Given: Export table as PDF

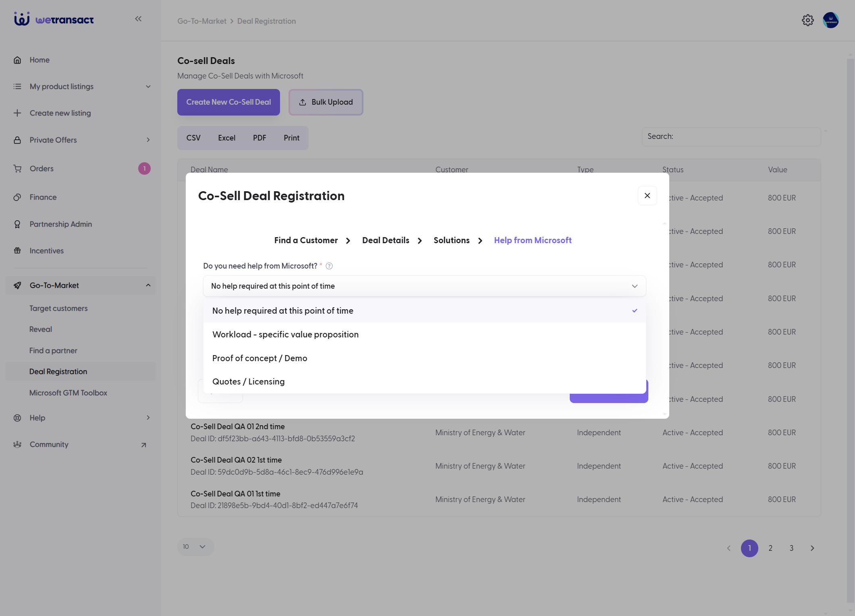Looking at the screenshot, I should pyautogui.click(x=259, y=138).
